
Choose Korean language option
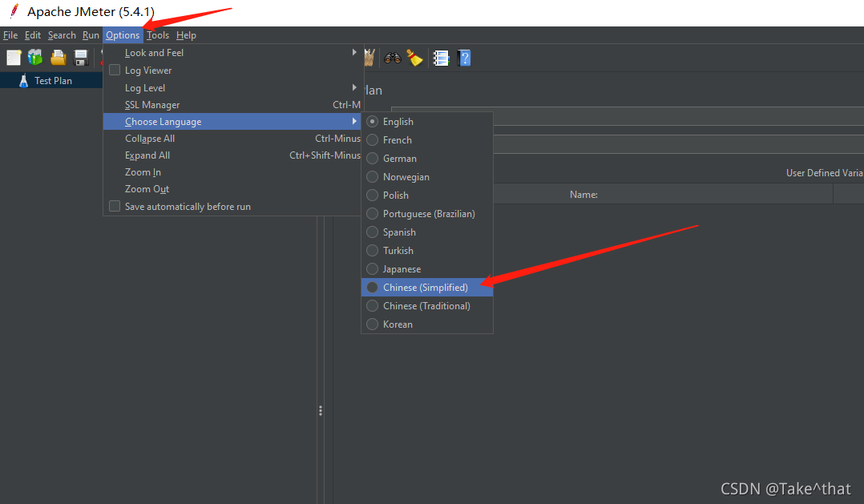tap(427, 325)
